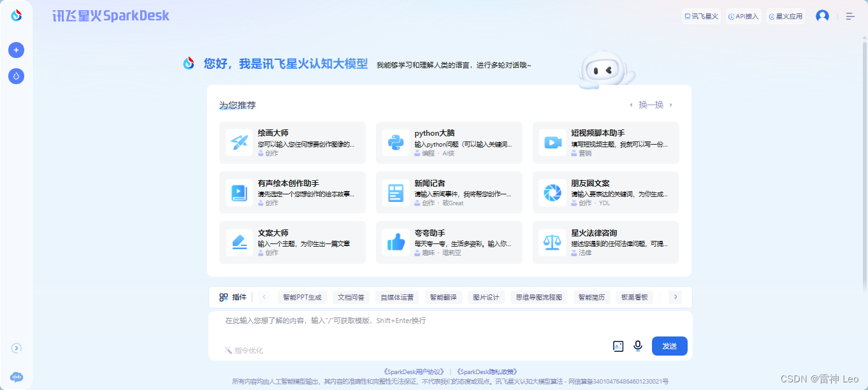Click the right arrow beside 换一换

pos(671,105)
